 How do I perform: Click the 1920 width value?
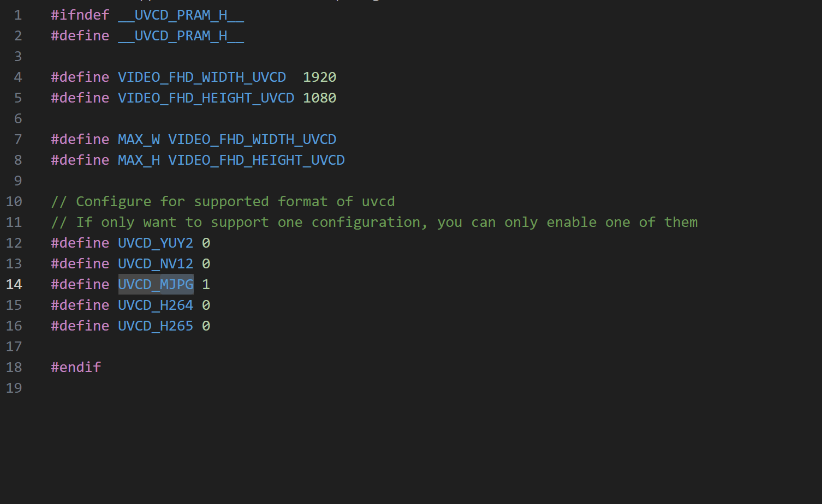319,77
